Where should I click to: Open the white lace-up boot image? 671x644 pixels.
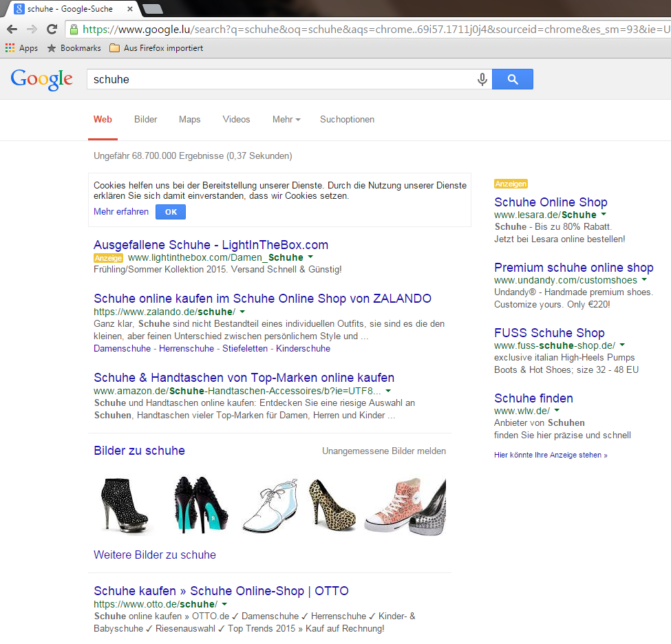pos(270,505)
